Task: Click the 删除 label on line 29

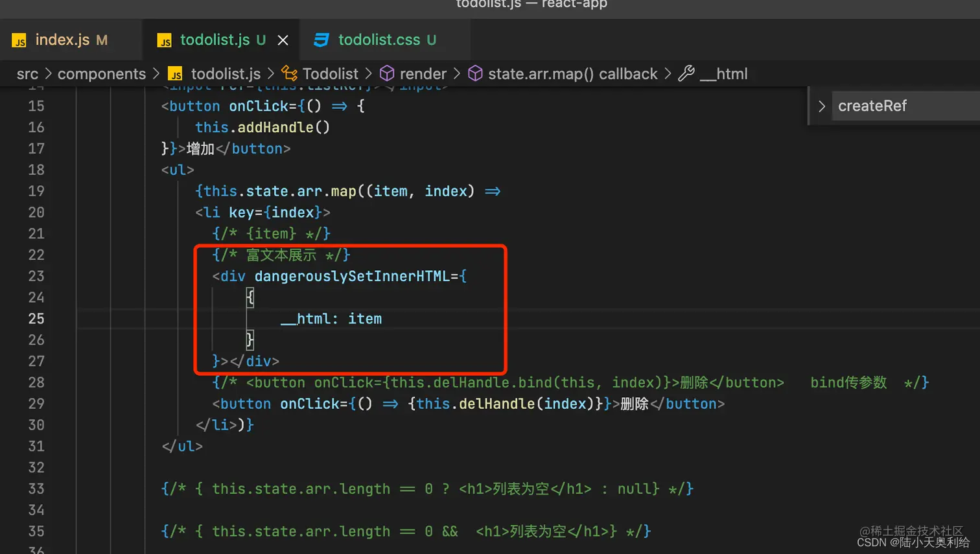Action: pyautogui.click(x=635, y=404)
